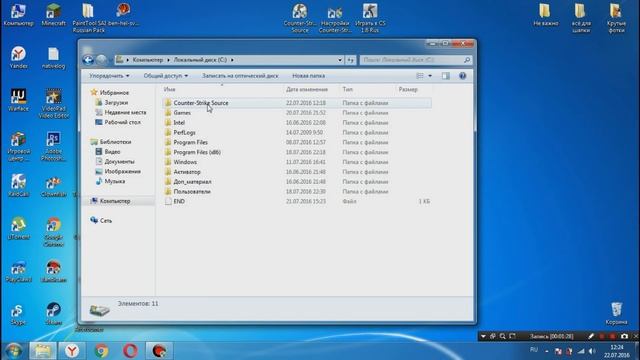Select the Games folder row
The width and height of the screenshot is (640, 360).
[296, 113]
